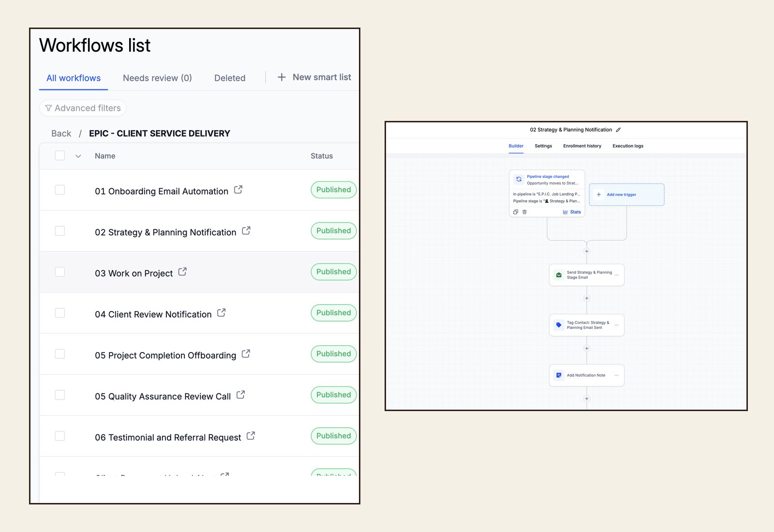Open the Deleted tab
This screenshot has height=532, width=774.
coord(230,78)
